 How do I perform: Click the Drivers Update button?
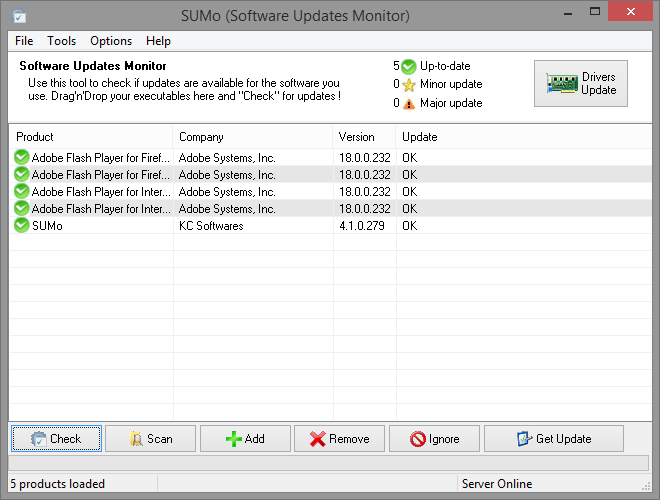coord(580,83)
